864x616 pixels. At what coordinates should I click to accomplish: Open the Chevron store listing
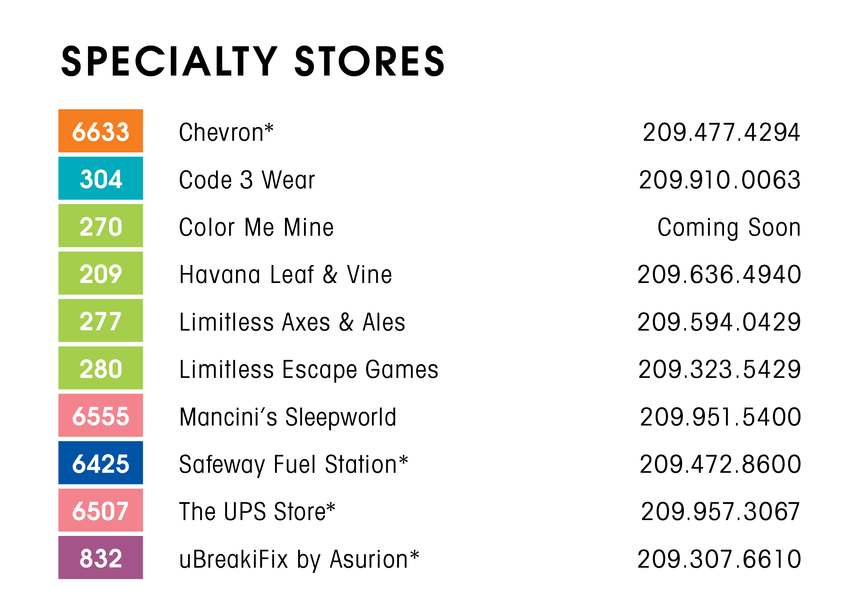226,133
